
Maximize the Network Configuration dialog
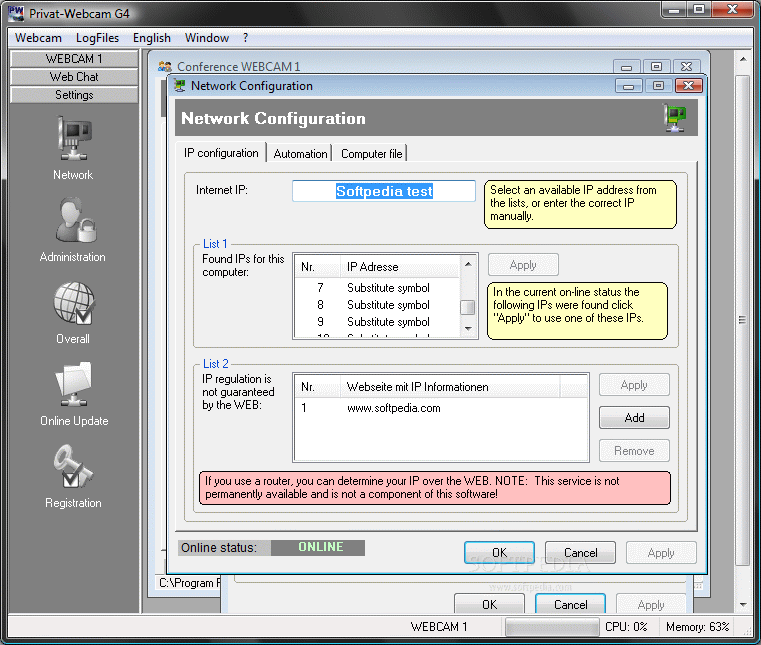click(x=659, y=86)
